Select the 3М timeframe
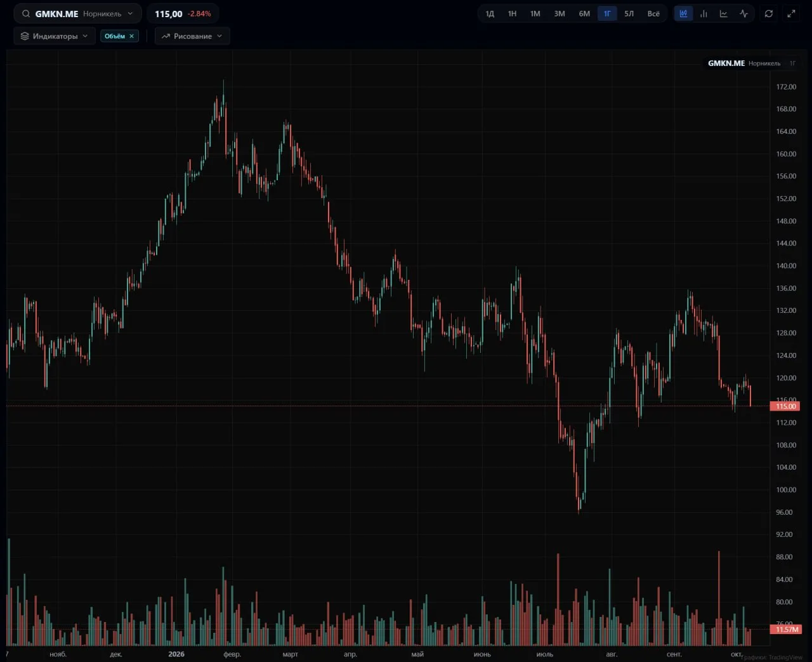Image resolution: width=812 pixels, height=662 pixels. 560,13
